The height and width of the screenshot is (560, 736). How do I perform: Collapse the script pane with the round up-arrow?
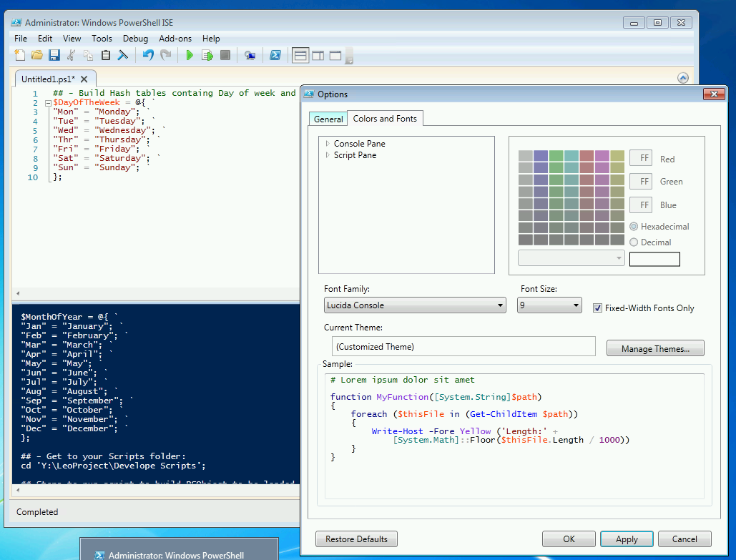point(683,78)
